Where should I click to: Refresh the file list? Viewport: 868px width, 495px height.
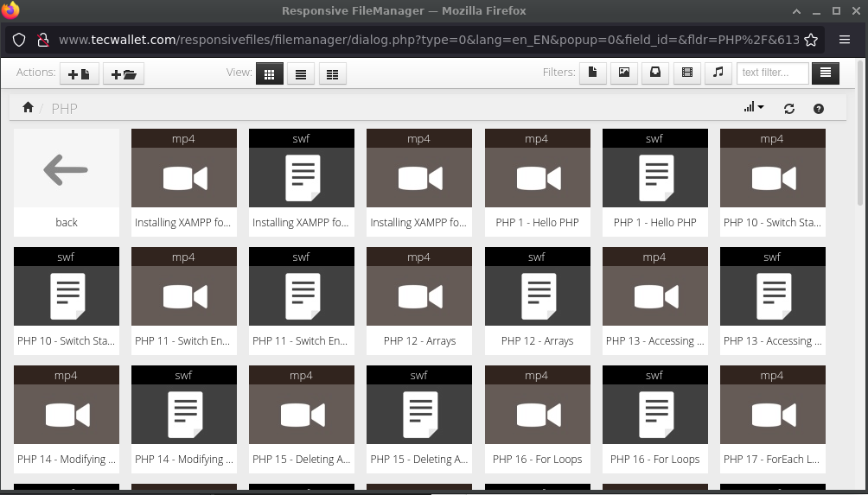pos(788,109)
